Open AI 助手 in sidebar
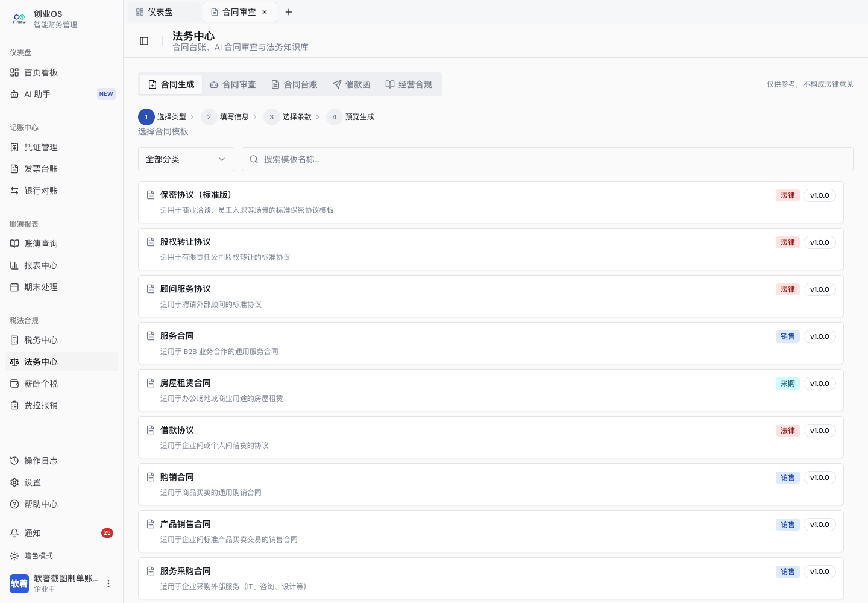 61,94
